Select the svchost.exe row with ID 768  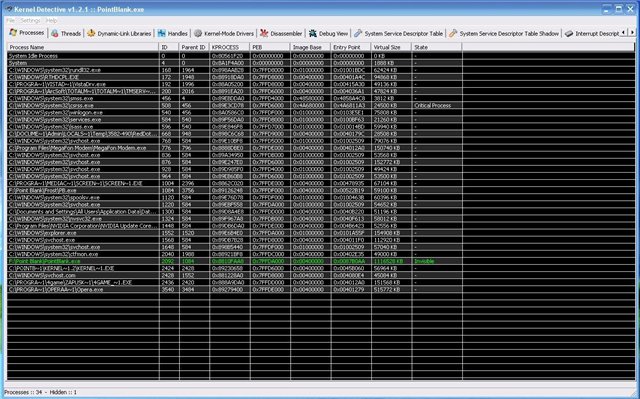pyautogui.click(x=235, y=141)
